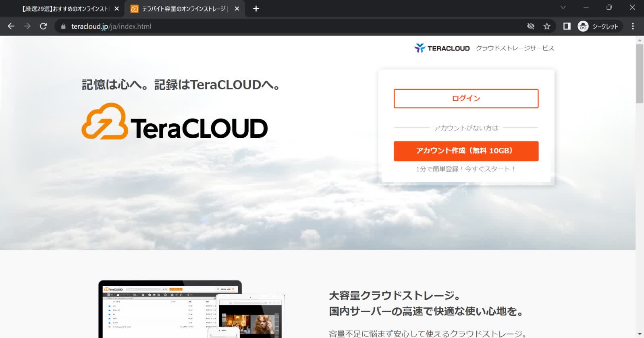Screen dimensions: 644x338
Task: Bookmark this page with star icon
Action: [547, 26]
